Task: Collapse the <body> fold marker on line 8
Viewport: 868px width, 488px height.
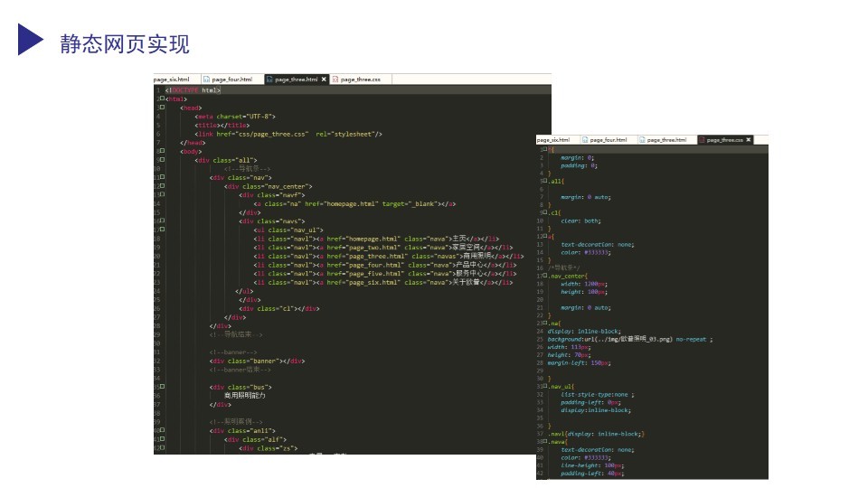Action: (162, 151)
